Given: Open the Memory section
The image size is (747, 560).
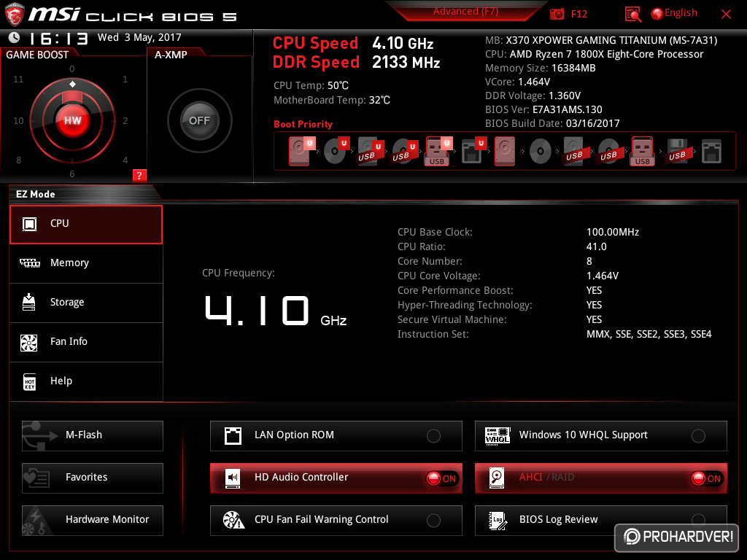Looking at the screenshot, I should [86, 263].
